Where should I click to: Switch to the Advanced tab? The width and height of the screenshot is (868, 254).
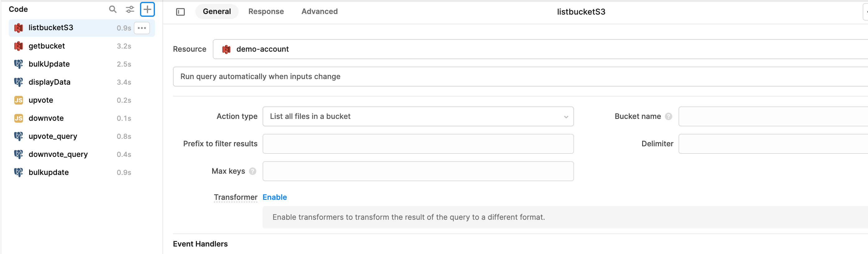click(319, 12)
